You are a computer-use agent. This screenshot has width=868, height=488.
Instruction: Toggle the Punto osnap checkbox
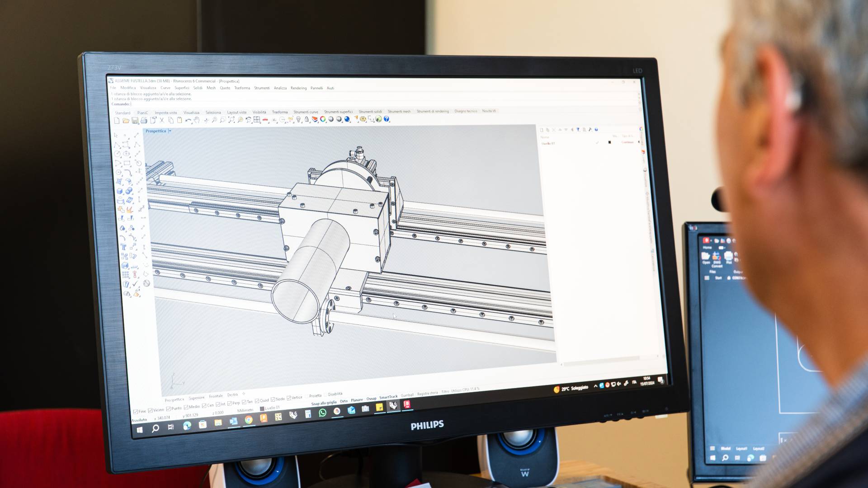tap(168, 408)
